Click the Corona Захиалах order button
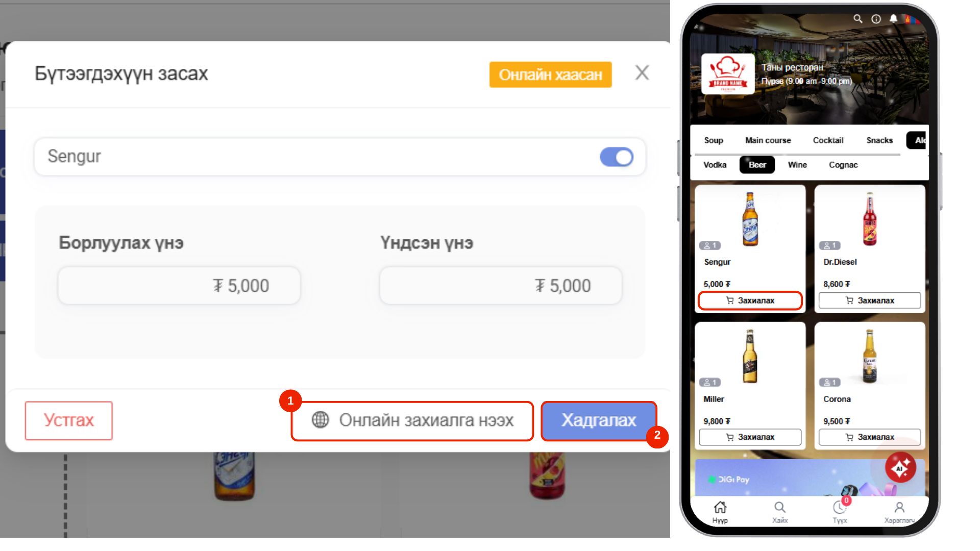The width and height of the screenshot is (980, 551). (x=870, y=437)
